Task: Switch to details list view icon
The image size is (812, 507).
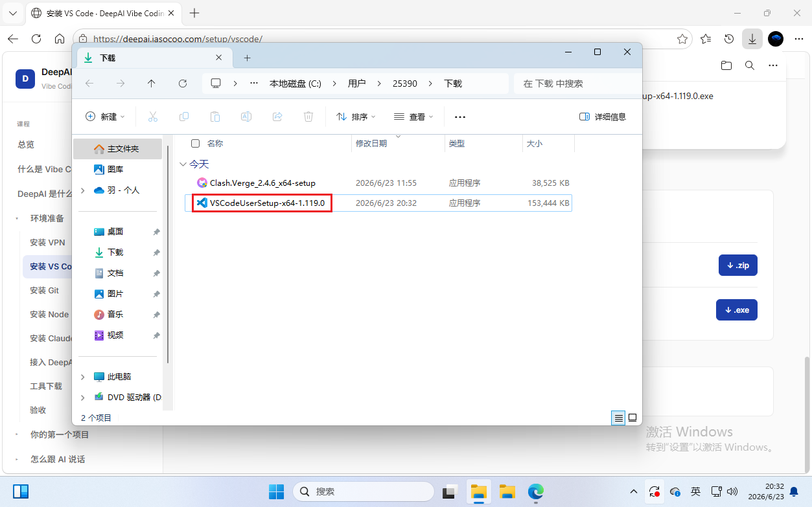Action: [x=619, y=418]
